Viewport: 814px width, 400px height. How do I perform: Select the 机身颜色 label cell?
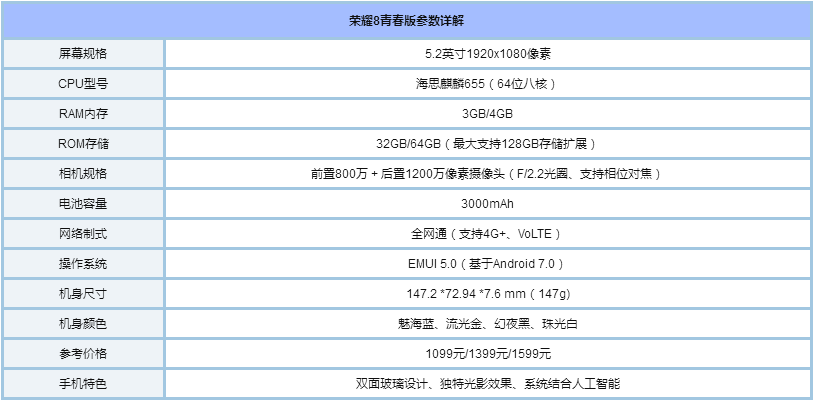click(83, 324)
